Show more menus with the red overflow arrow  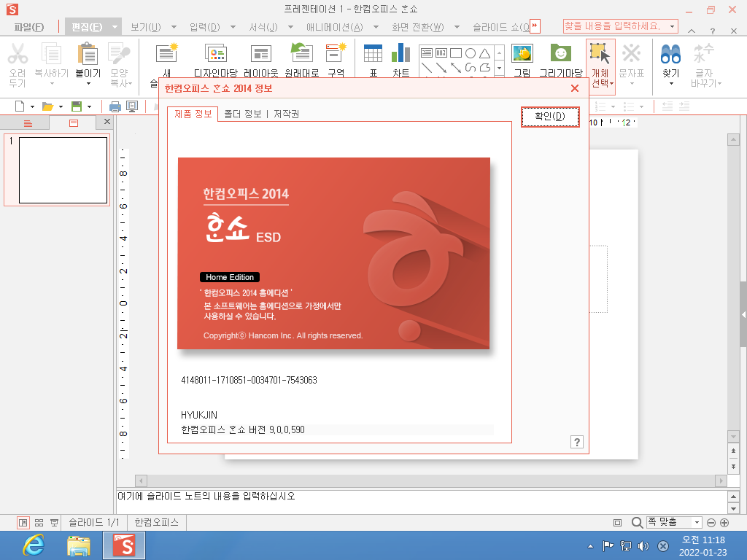535,26
